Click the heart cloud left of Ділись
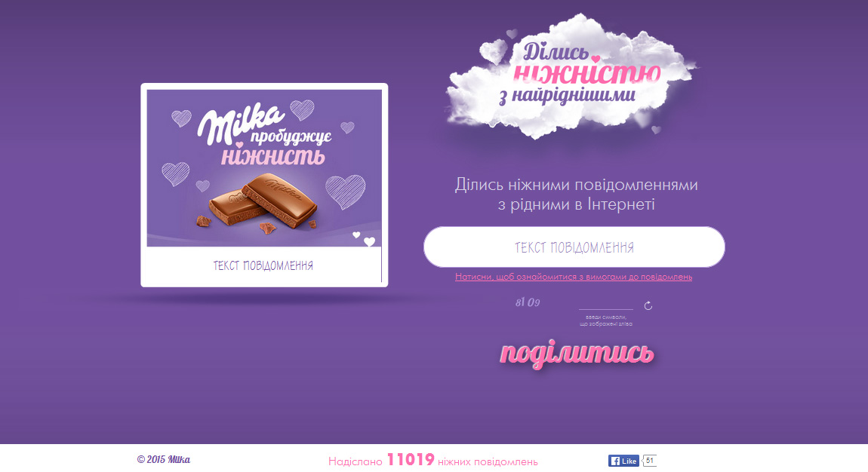Screen dimensions: 868x472 coord(492,51)
